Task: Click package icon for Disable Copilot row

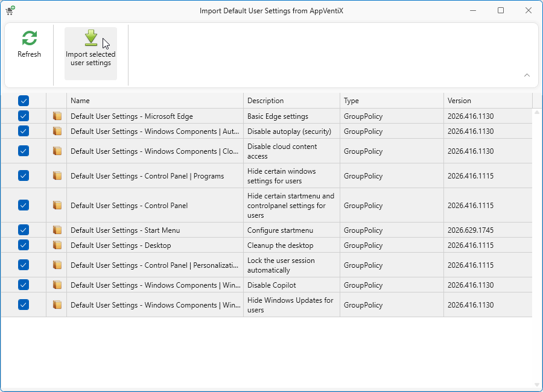Action: (x=57, y=285)
